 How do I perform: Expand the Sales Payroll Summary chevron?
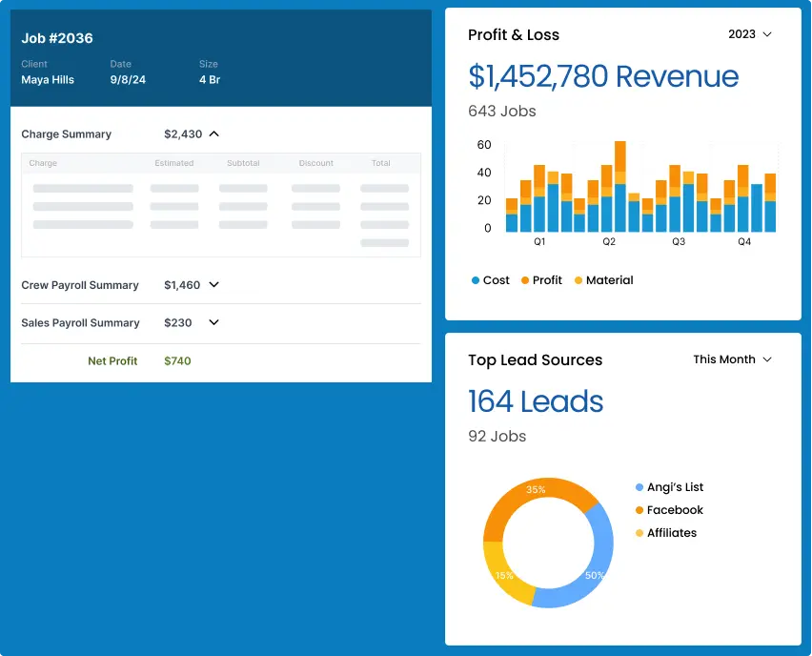pyautogui.click(x=214, y=323)
